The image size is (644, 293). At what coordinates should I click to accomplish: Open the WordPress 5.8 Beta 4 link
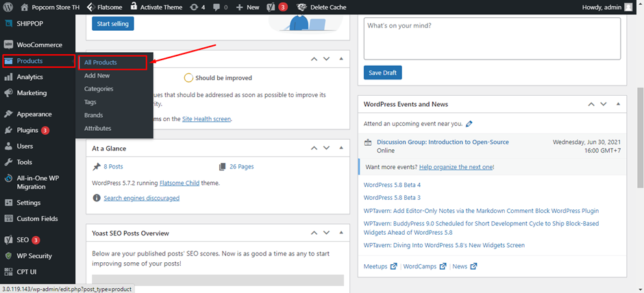[x=392, y=185]
